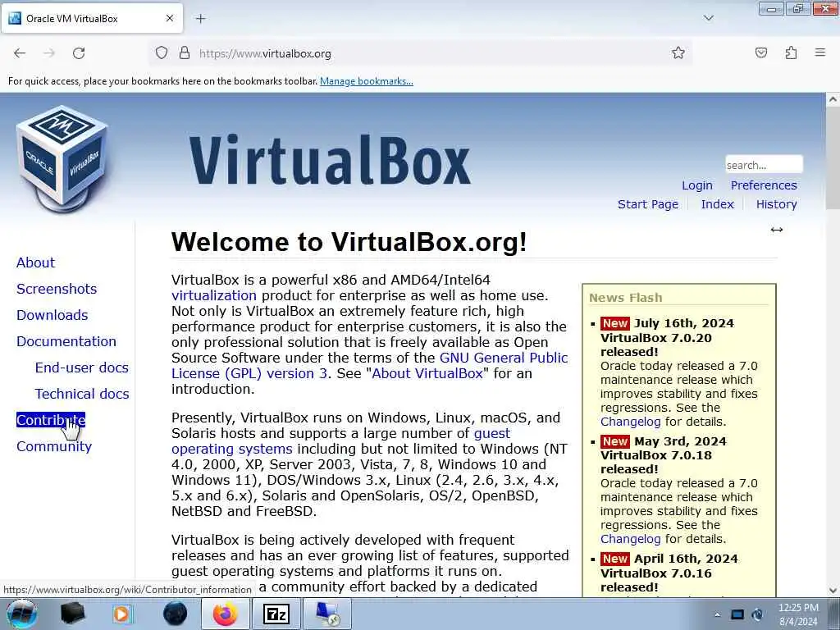Bookmark this page with the star icon
The width and height of the screenshot is (840, 630).
coord(678,52)
